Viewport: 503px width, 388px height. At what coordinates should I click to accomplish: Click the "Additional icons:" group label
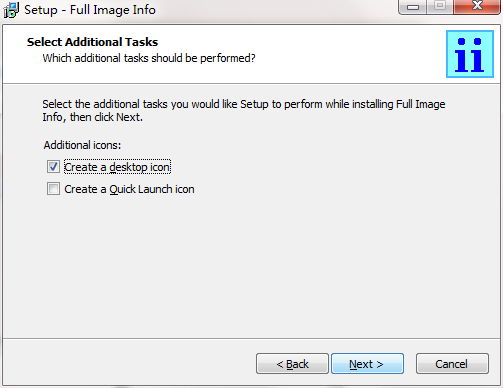(x=82, y=145)
